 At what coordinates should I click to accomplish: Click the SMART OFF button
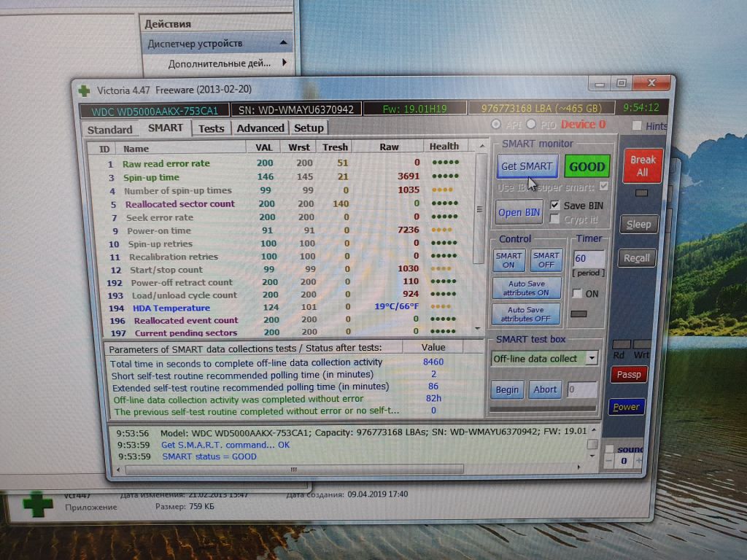[x=546, y=260]
